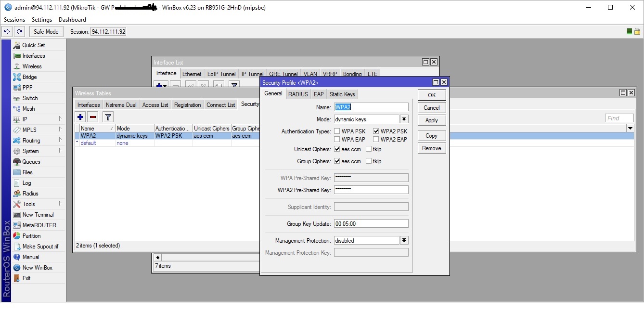644x312 pixels.
Task: Click the WPA2 Pre-Shared Key field
Action: 371,190
